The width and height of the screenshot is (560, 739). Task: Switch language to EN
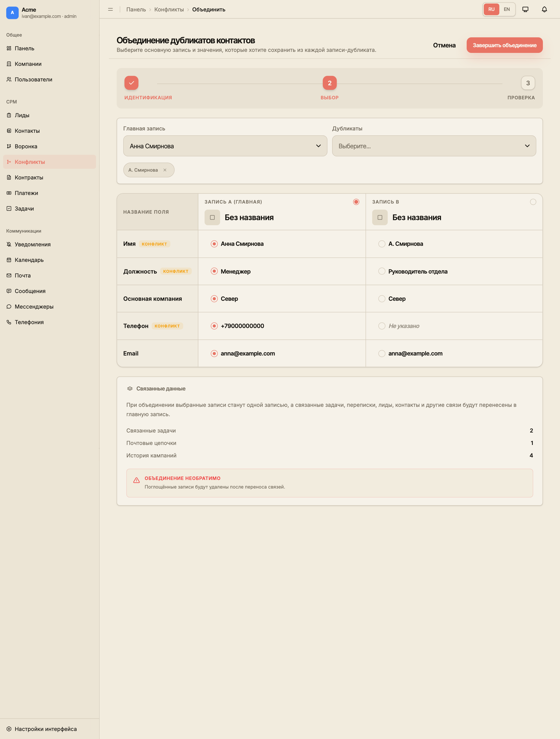pyautogui.click(x=507, y=9)
